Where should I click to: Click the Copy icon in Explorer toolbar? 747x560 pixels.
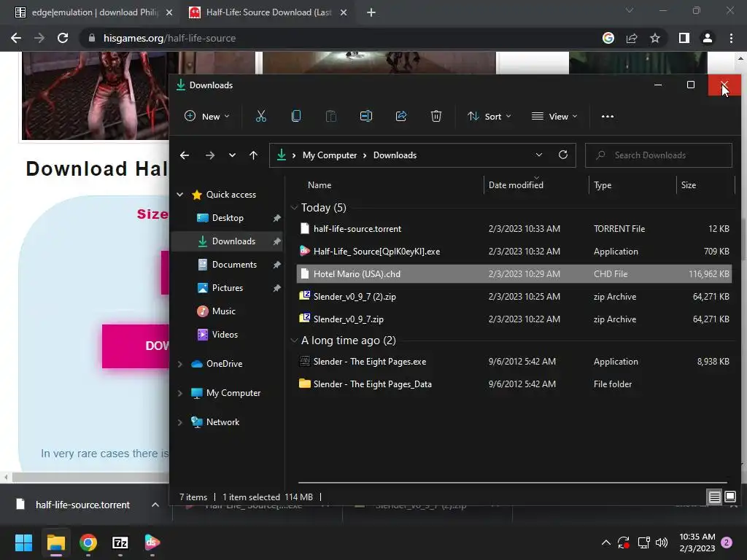pyautogui.click(x=296, y=116)
